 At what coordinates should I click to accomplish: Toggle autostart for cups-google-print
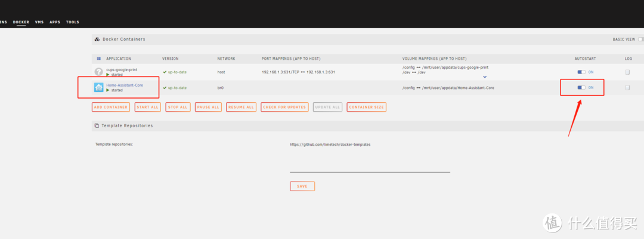581,72
